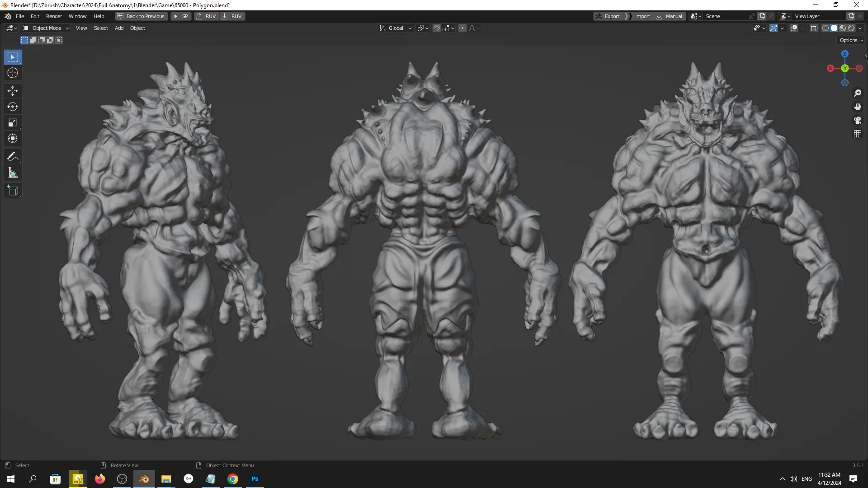Toggle viewport overlays

pos(794,28)
